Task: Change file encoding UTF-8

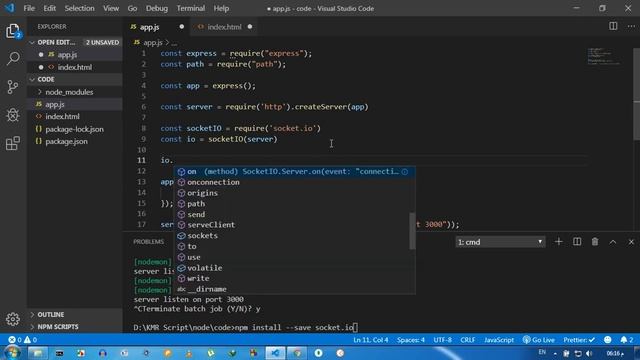Action: point(442,340)
